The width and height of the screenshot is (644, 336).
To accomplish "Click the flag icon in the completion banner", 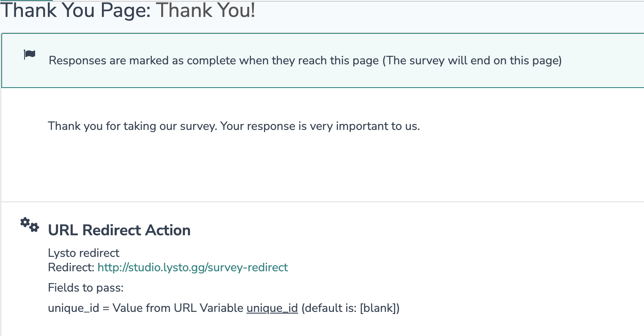I will [x=30, y=55].
